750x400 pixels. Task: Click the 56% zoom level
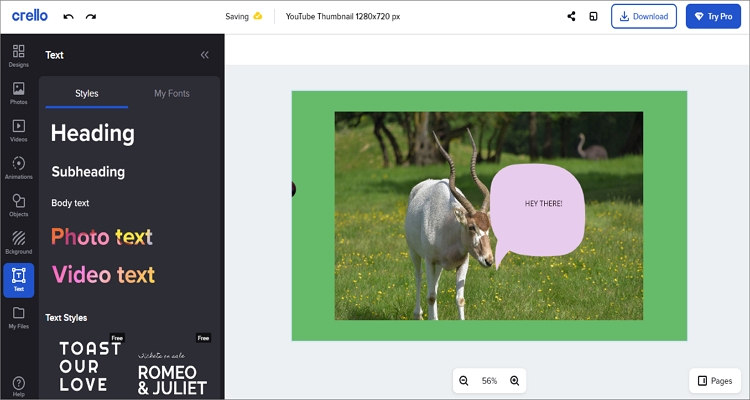click(x=489, y=381)
